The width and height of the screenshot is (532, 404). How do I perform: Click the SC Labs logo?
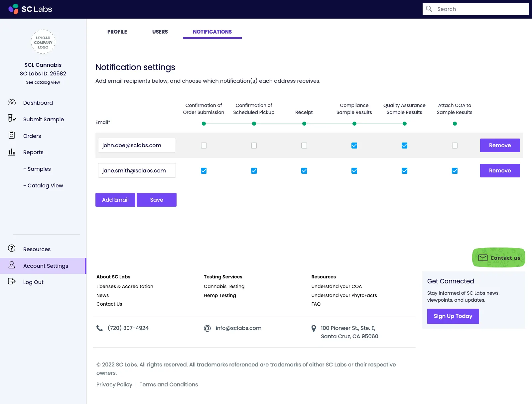30,9
